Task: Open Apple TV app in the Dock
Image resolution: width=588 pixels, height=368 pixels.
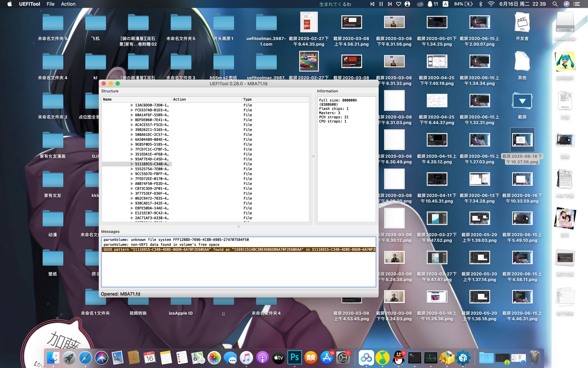Action: 279,358
